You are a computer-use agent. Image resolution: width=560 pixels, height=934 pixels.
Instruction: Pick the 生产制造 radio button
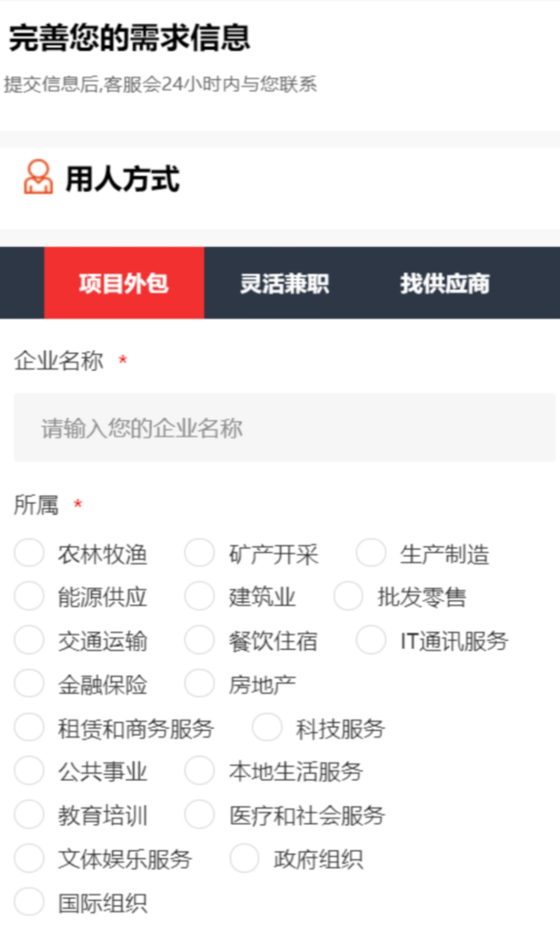point(371,553)
